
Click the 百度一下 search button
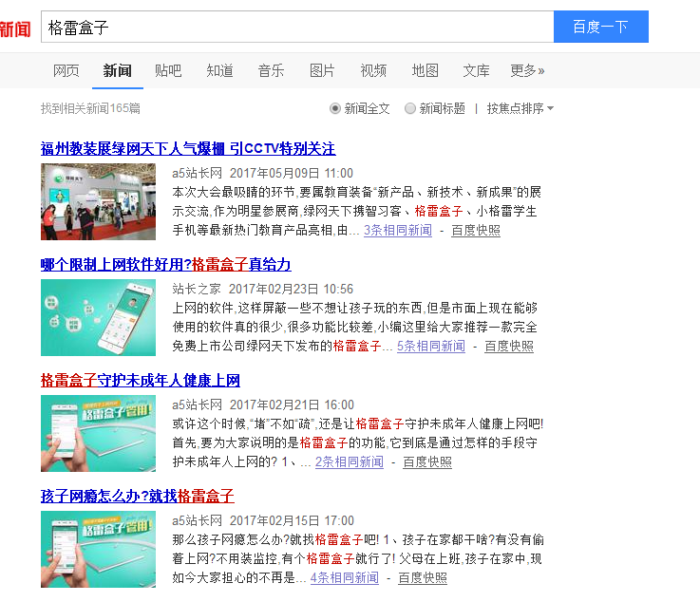pos(601,27)
